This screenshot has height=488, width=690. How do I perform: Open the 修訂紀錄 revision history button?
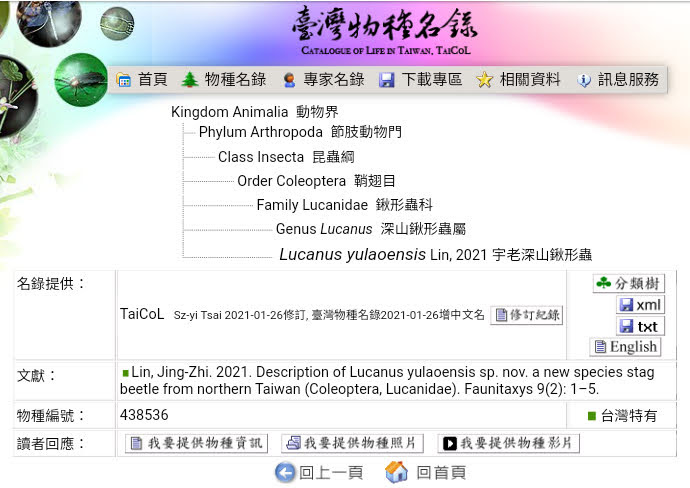(527, 315)
